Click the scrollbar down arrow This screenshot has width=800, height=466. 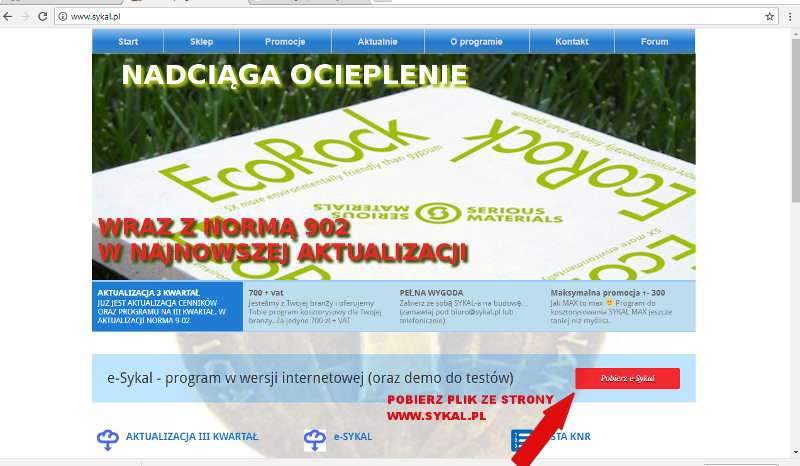[795, 452]
